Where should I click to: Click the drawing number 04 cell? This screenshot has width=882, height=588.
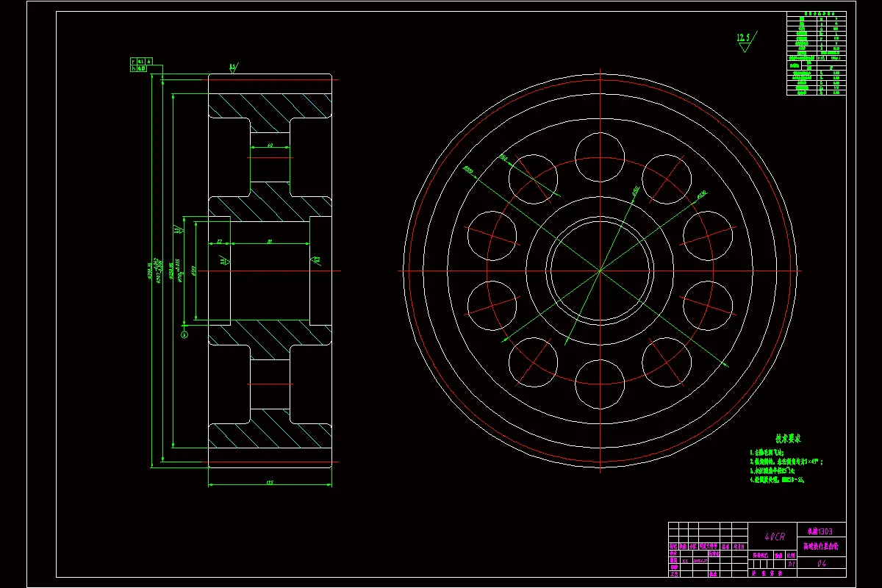[822, 564]
